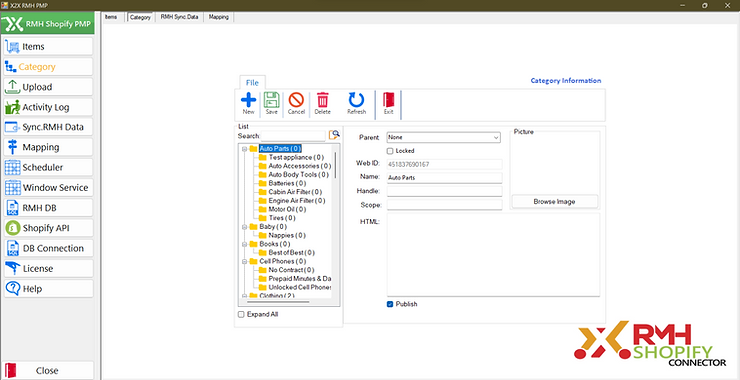Select Unlocked Cell Phones tree item
740x380 pixels.
[x=300, y=287]
